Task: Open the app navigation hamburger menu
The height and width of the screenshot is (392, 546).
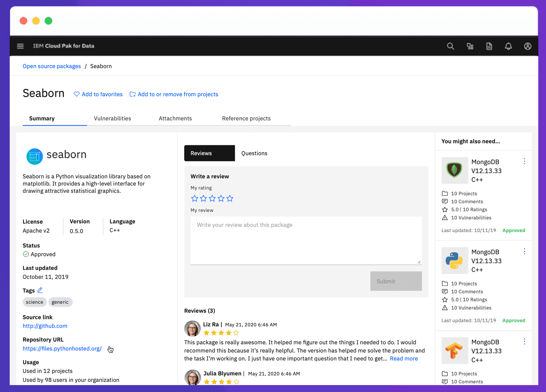Action: [x=20, y=46]
